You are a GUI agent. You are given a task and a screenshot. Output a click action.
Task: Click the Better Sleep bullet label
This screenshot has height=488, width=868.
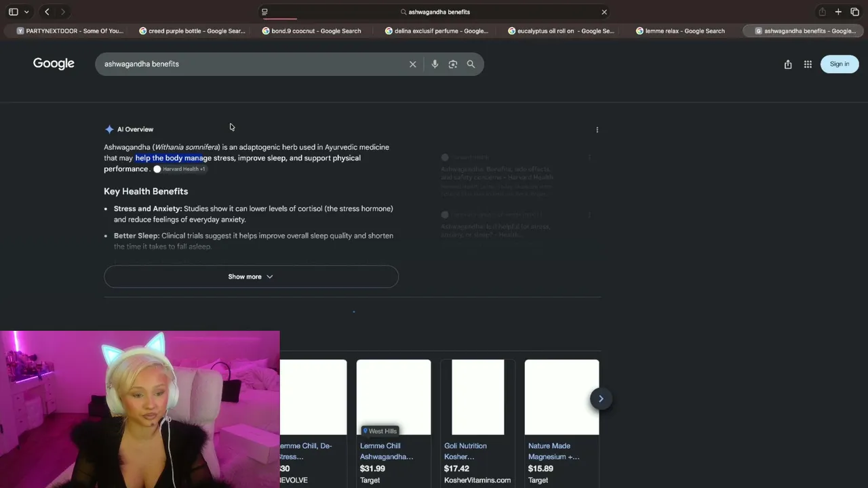click(136, 236)
